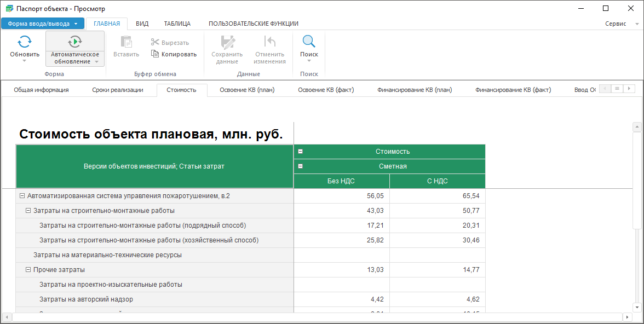Switch to the ТАБЛИЦА ribbon tab
Image resolution: width=644 pixels, height=324 pixels.
click(177, 24)
